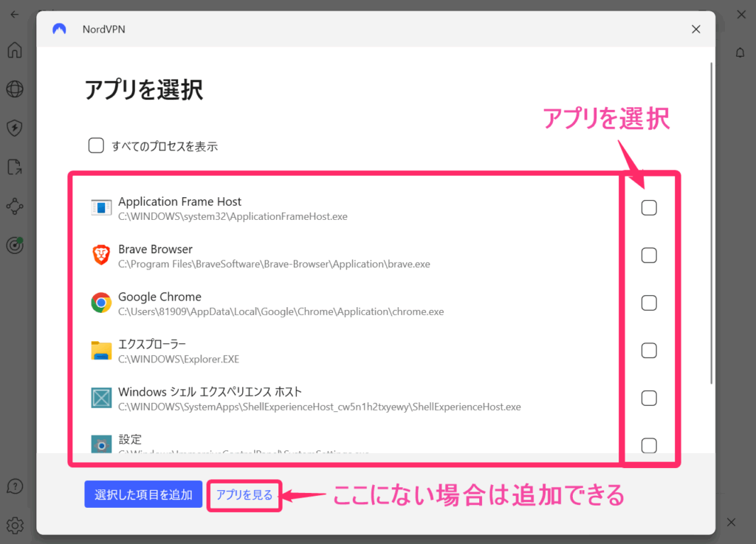Click the Windows シェル エクスペリエンス ホスト icon

click(x=101, y=398)
